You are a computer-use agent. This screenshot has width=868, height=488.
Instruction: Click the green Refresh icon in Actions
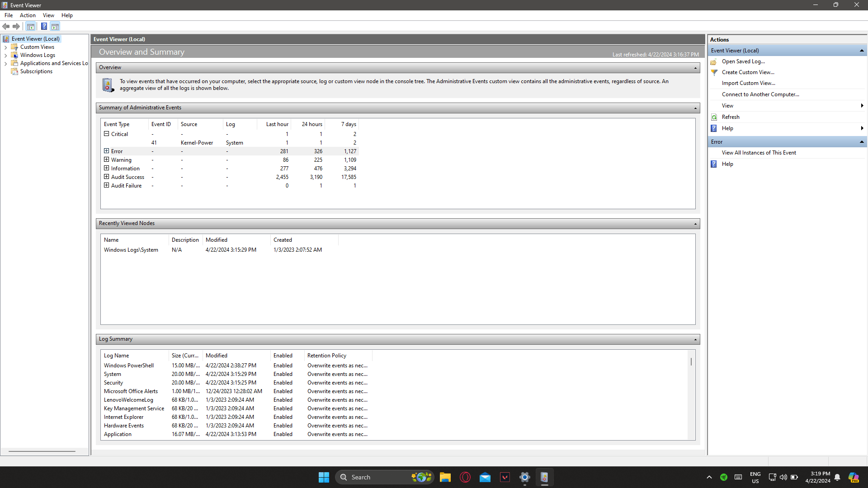[714, 117]
